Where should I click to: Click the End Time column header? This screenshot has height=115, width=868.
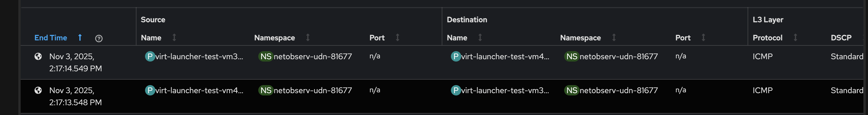(x=50, y=38)
